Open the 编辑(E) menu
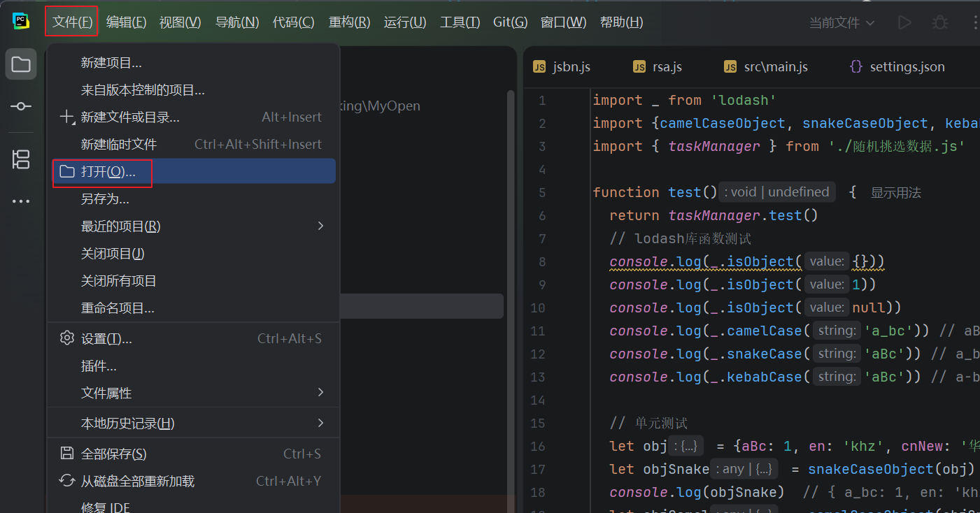The image size is (980, 513). click(x=126, y=22)
